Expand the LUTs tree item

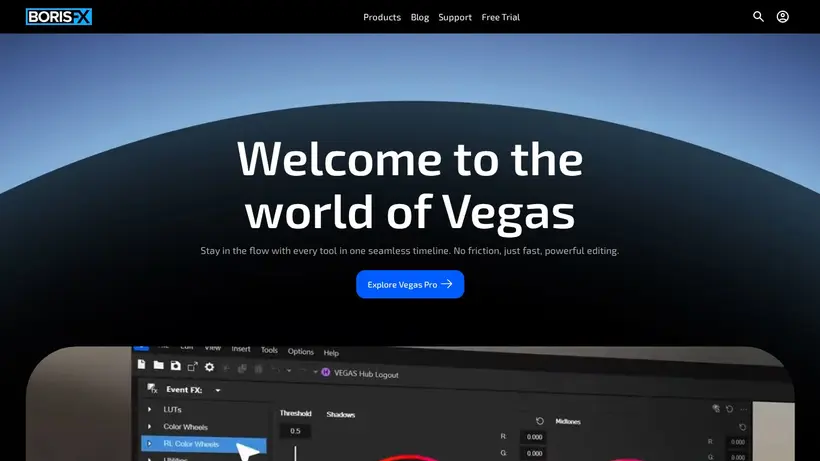pos(150,409)
